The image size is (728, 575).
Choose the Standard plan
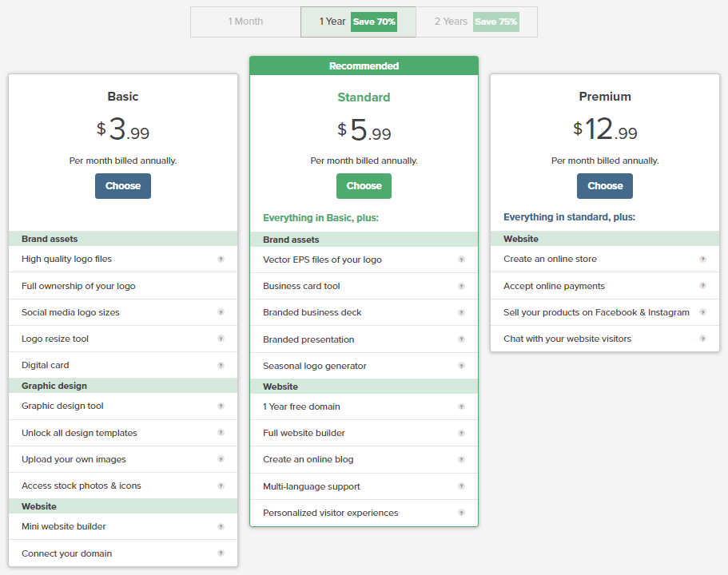tap(364, 186)
